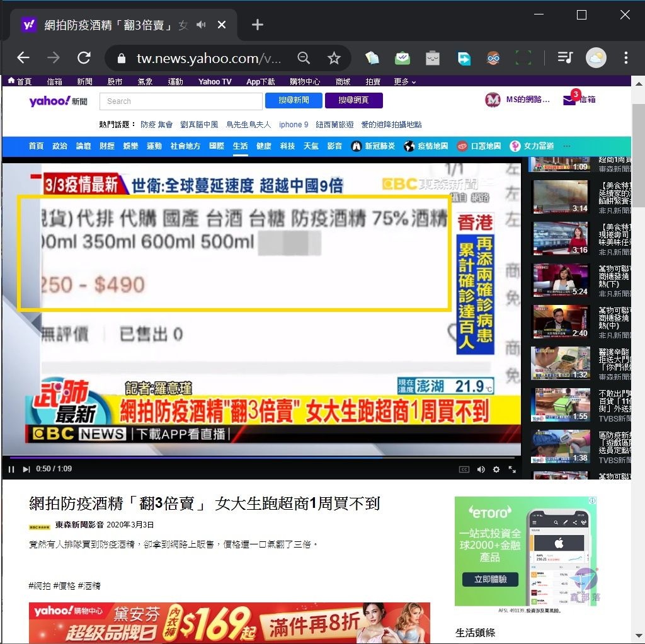
Task: Open hot topic 紐西蘭旅遊
Action: click(x=334, y=125)
